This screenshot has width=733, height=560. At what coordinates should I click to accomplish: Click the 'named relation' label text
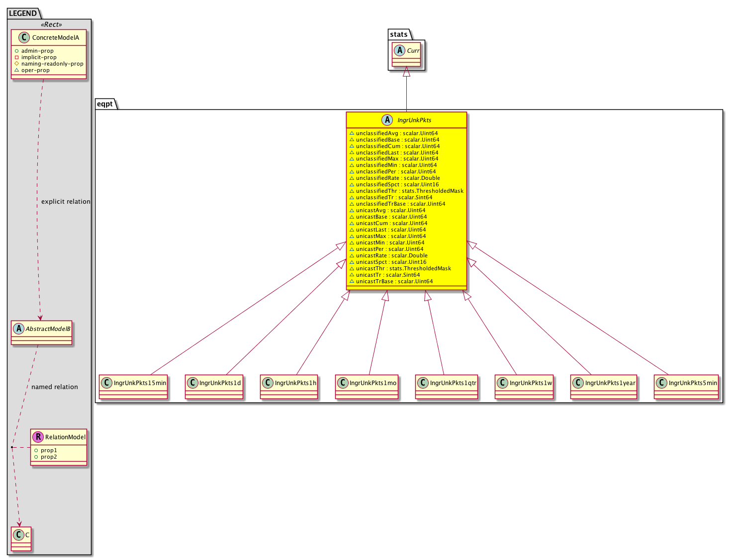(x=55, y=387)
